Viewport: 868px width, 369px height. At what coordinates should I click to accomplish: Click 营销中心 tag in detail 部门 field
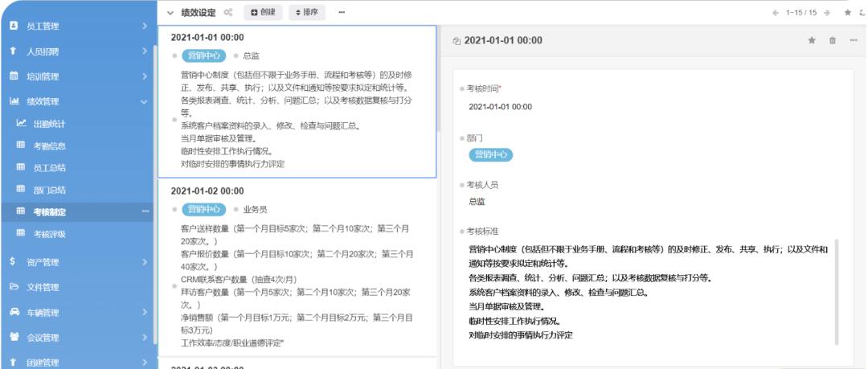pyautogui.click(x=491, y=154)
